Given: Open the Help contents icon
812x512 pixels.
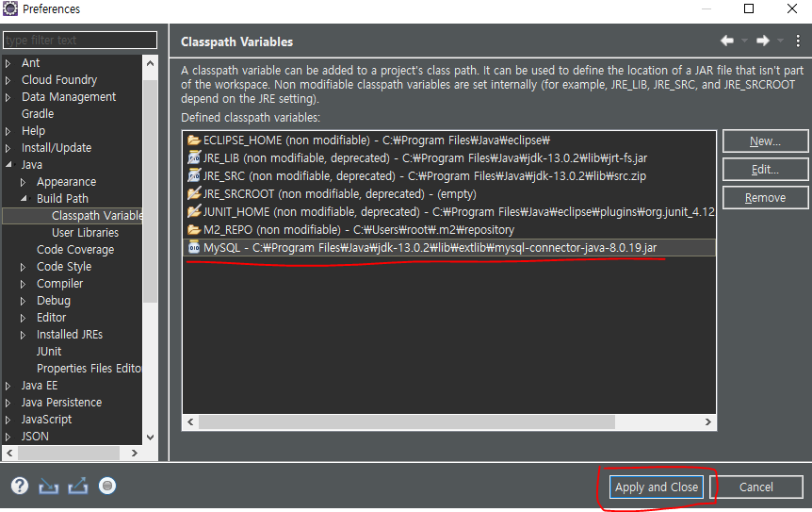Looking at the screenshot, I should [20, 487].
